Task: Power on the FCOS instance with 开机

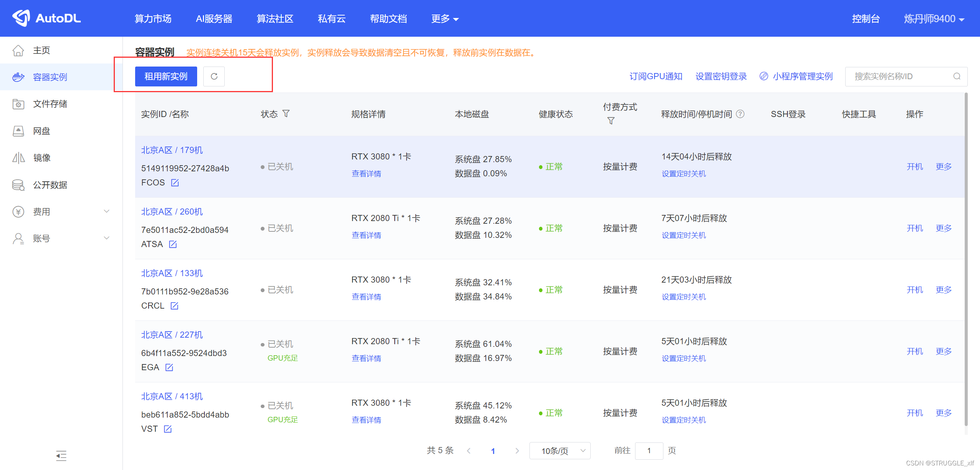Action: click(x=915, y=167)
